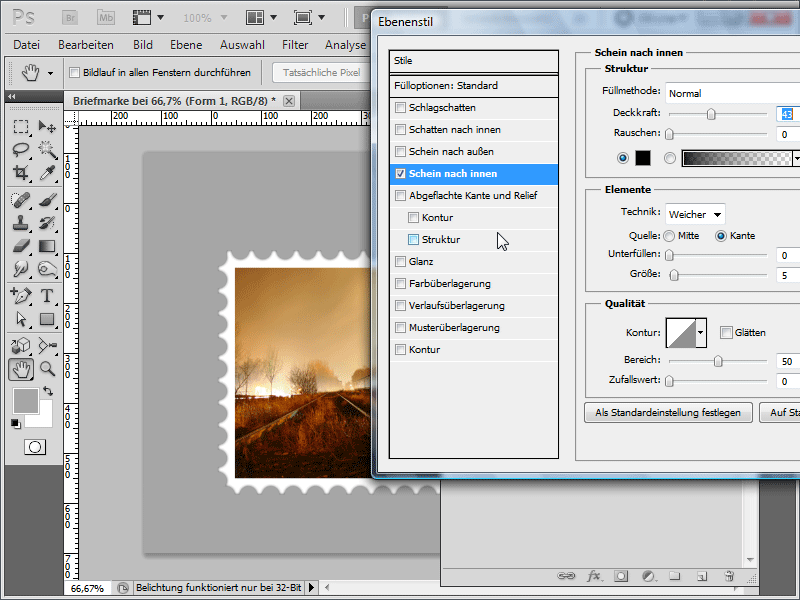Uncheck the Schein nach innen checkbox
Image resolution: width=800 pixels, height=600 pixels.
(x=401, y=173)
